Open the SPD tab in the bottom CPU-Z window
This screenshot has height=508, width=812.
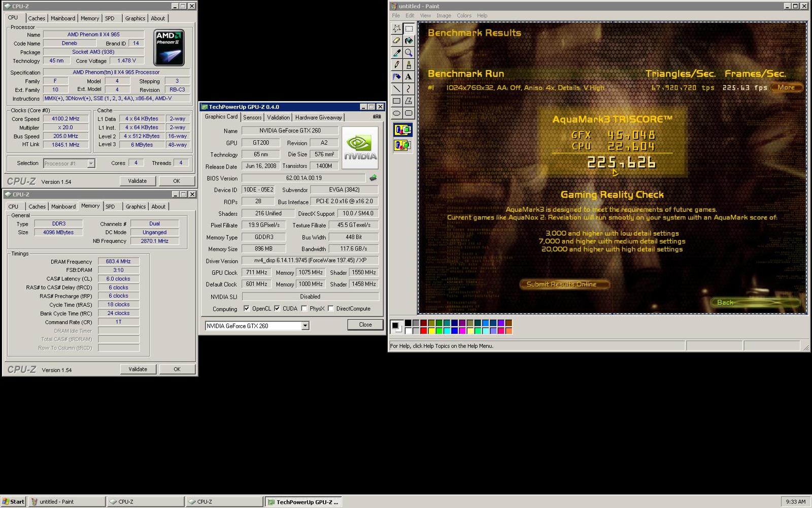point(110,207)
